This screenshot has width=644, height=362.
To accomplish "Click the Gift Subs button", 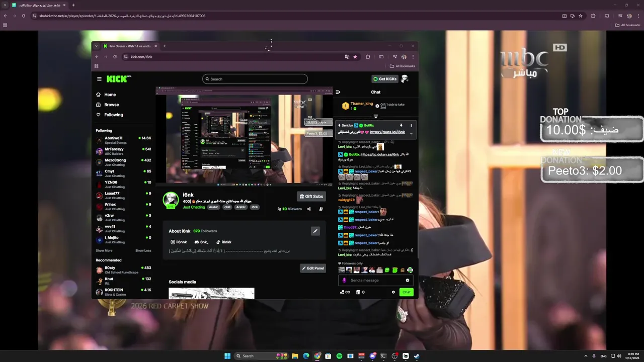I will point(311,196).
